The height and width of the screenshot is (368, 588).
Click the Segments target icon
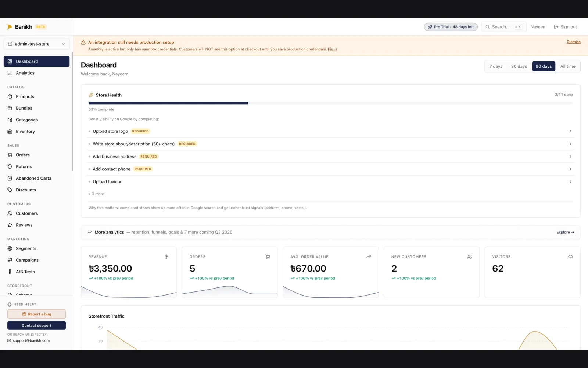(x=10, y=248)
